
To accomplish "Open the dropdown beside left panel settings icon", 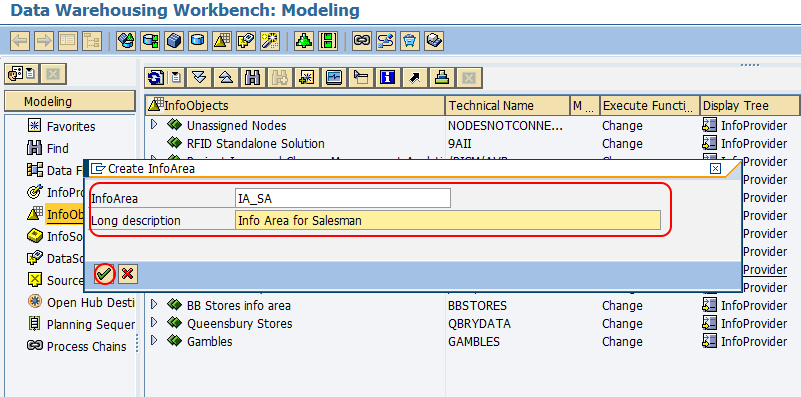I will click(30, 74).
